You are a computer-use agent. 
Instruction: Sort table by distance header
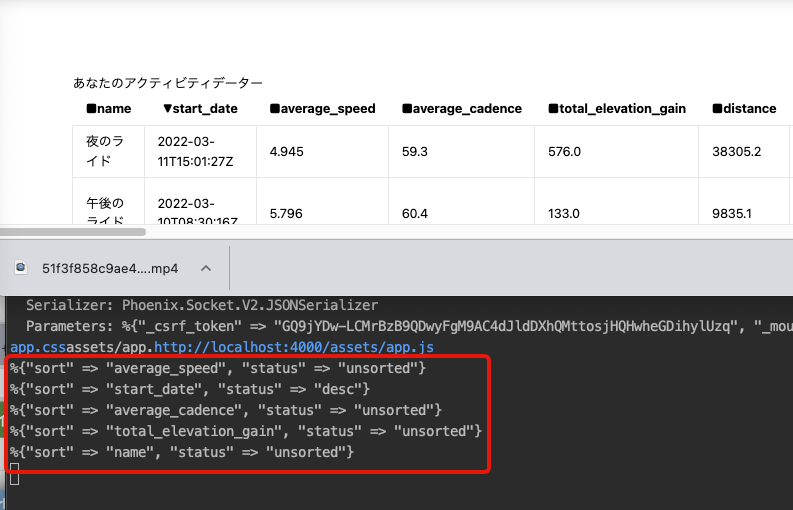click(744, 108)
